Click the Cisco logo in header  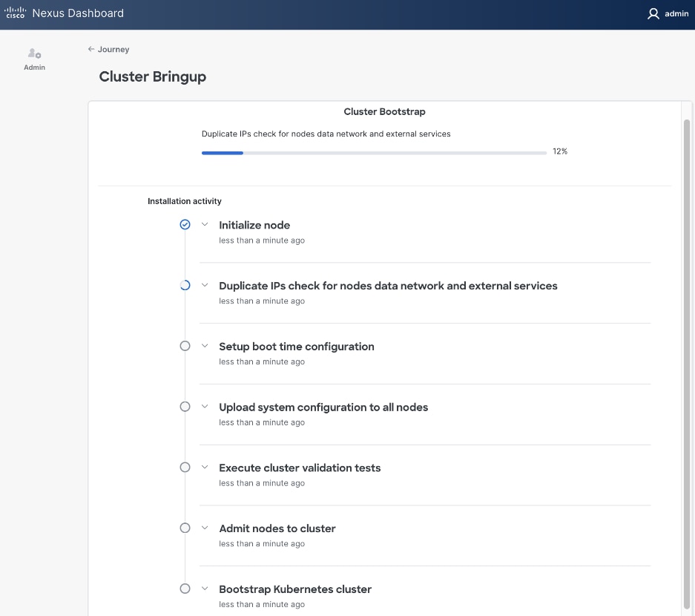16,13
